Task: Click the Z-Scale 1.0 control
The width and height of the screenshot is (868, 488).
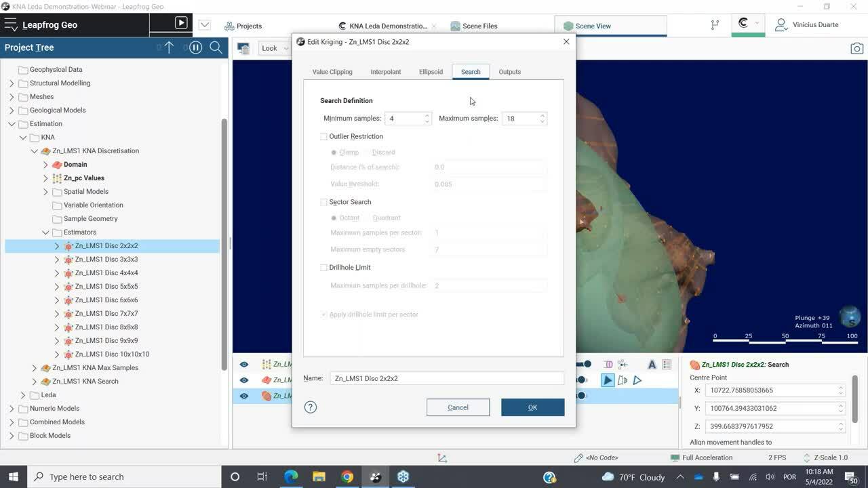Action: point(825,458)
